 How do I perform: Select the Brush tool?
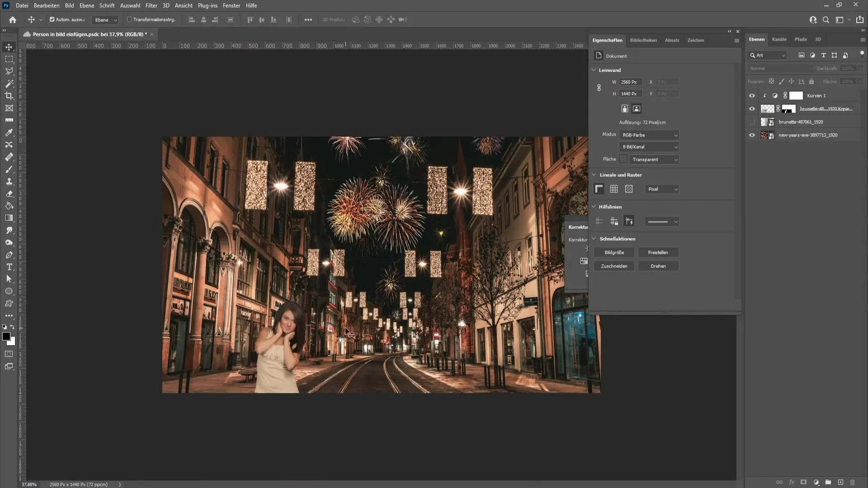[8, 169]
